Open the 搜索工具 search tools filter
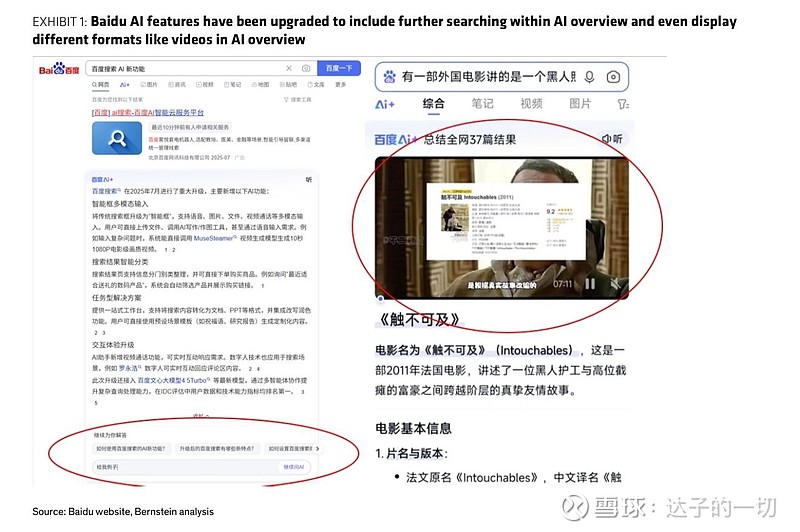 297,99
